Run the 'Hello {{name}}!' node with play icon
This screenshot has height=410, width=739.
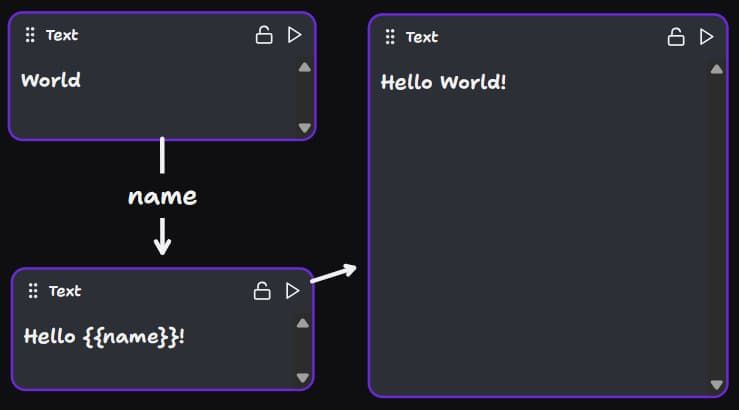(293, 291)
